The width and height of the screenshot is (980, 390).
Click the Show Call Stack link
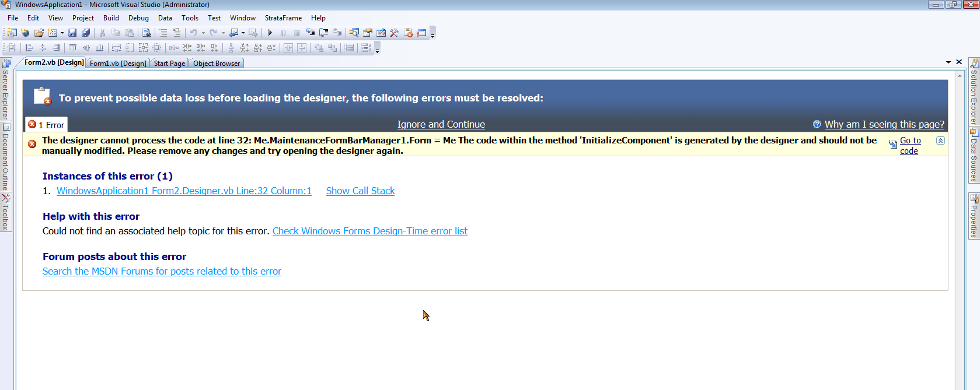pos(360,191)
